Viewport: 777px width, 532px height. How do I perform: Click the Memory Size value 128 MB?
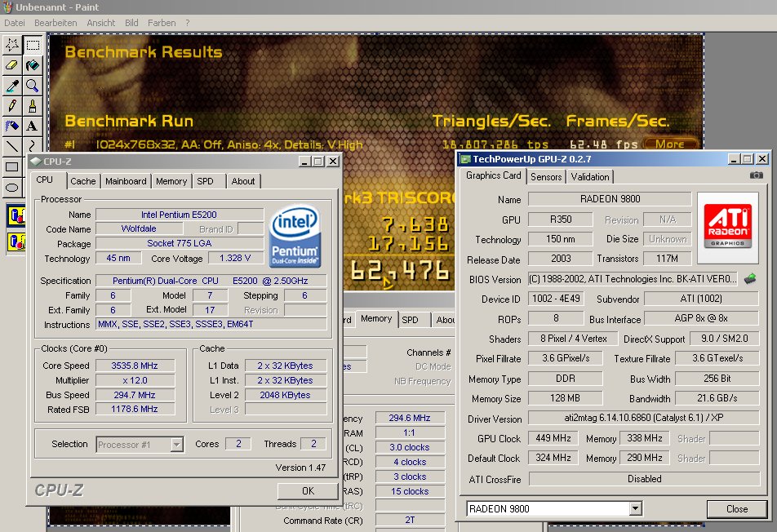coord(565,397)
